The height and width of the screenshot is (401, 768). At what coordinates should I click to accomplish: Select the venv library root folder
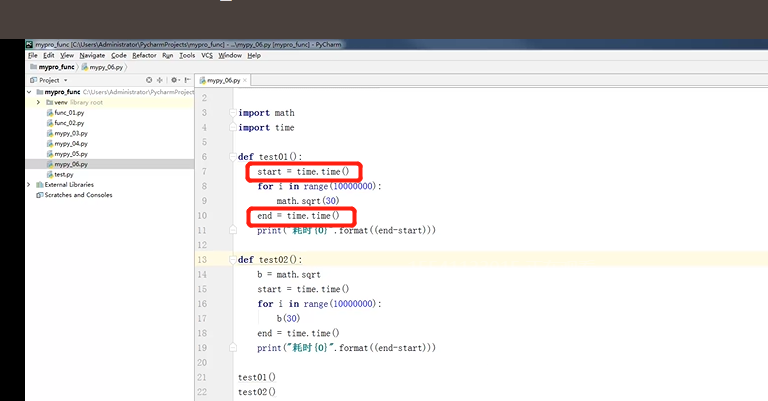point(74,102)
